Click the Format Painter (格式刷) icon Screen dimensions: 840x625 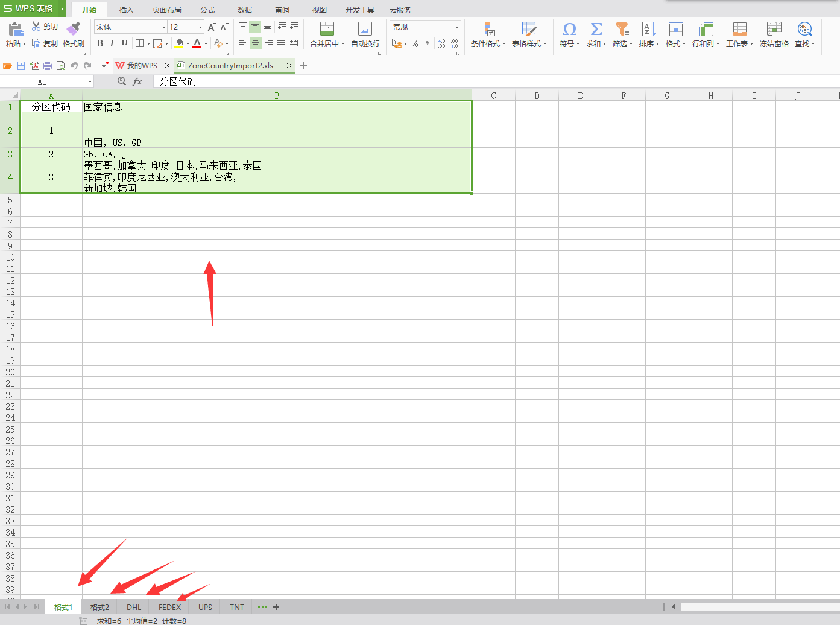(73, 29)
